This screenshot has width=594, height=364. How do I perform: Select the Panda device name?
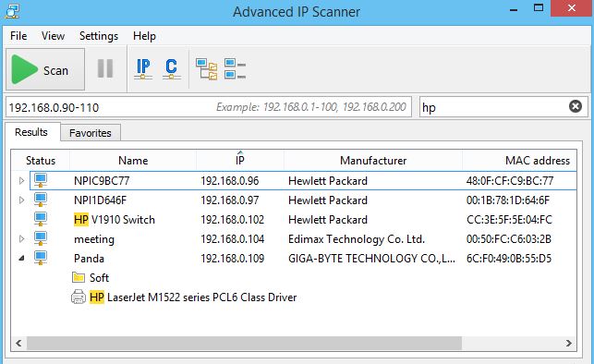[x=89, y=259]
